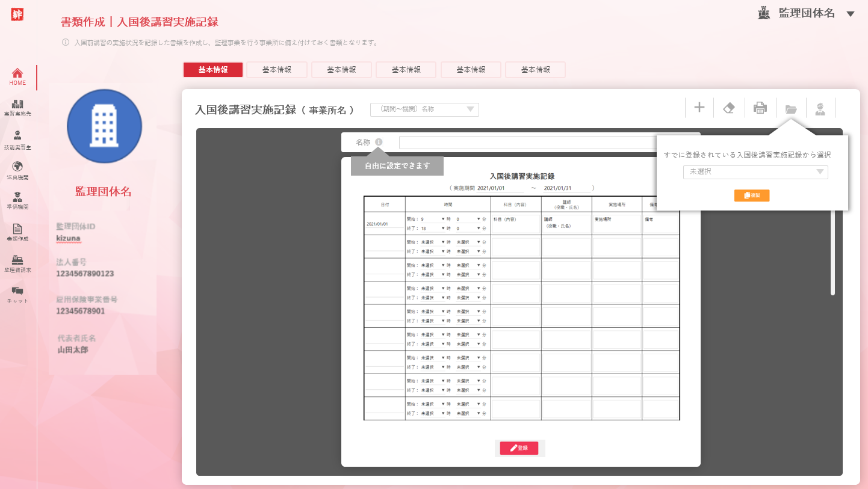Open the 技能実習生 sidebar section
The image size is (868, 489).
[x=17, y=139]
